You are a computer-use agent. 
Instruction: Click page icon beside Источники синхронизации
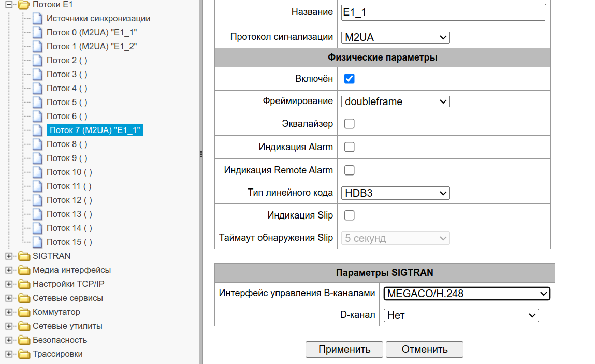(x=37, y=19)
